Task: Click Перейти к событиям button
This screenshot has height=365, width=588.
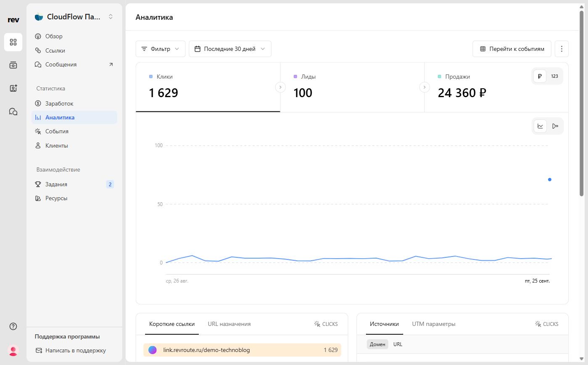Action: tap(512, 49)
